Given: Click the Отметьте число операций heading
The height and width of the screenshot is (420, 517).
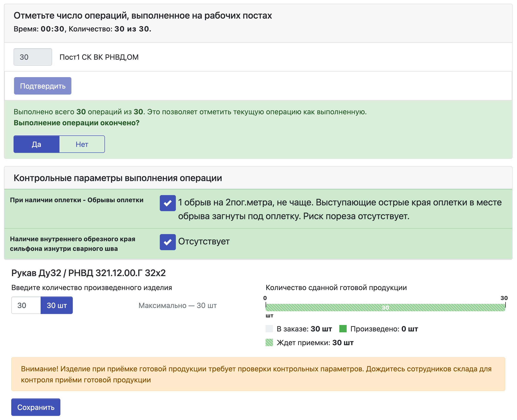Looking at the screenshot, I should pos(143,15).
